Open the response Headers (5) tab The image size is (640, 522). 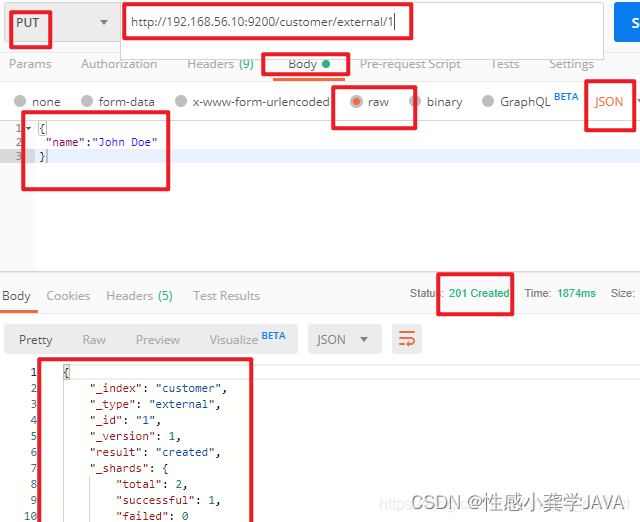139,296
